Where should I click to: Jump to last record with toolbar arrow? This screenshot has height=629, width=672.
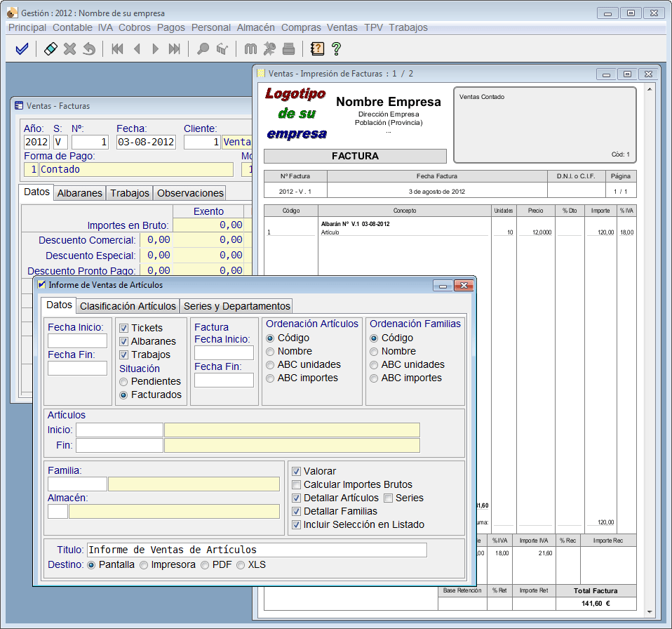coord(175,49)
